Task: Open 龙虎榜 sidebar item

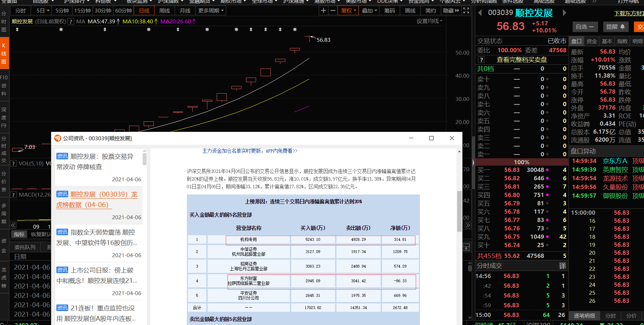Action: click(4, 277)
